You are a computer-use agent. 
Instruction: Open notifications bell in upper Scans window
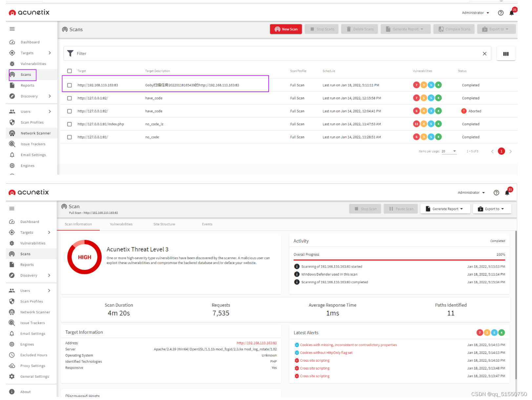tap(512, 12)
